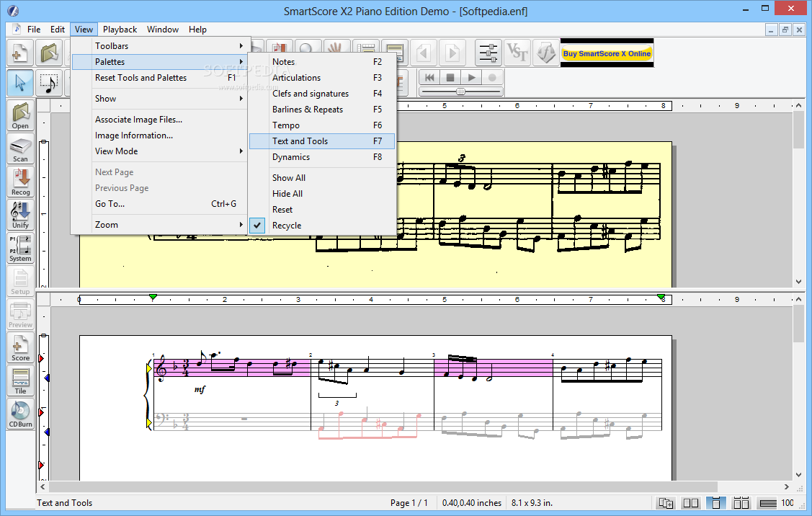Open the File menu
The image size is (812, 516).
(x=34, y=30)
